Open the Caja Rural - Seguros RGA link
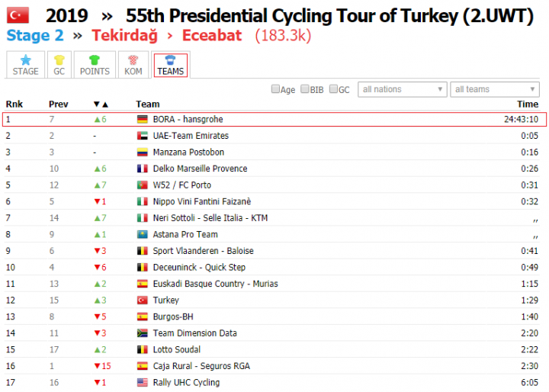The image size is (549, 392). click(x=201, y=366)
